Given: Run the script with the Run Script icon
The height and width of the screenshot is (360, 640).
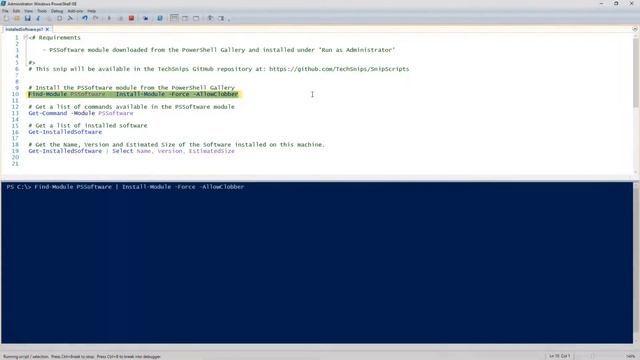Looking at the screenshot, I should (x=109, y=18).
